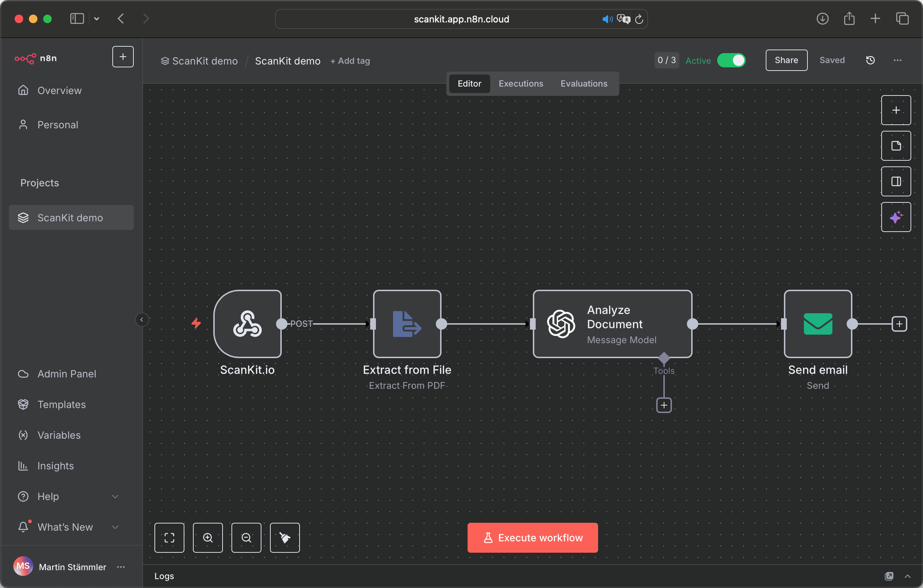The width and height of the screenshot is (923, 588).
Task: Open the Admin Panel
Action: (71, 373)
